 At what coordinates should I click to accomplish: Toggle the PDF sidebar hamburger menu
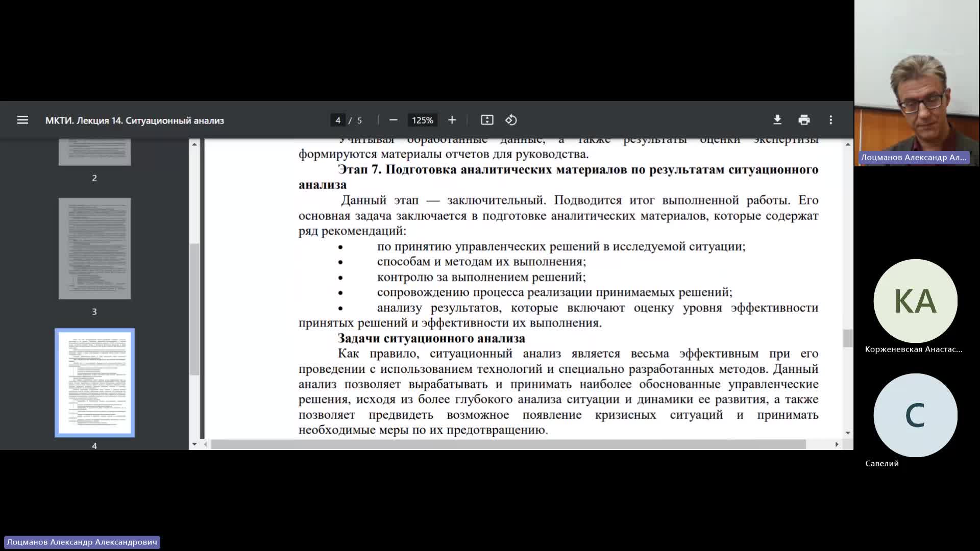pyautogui.click(x=22, y=120)
